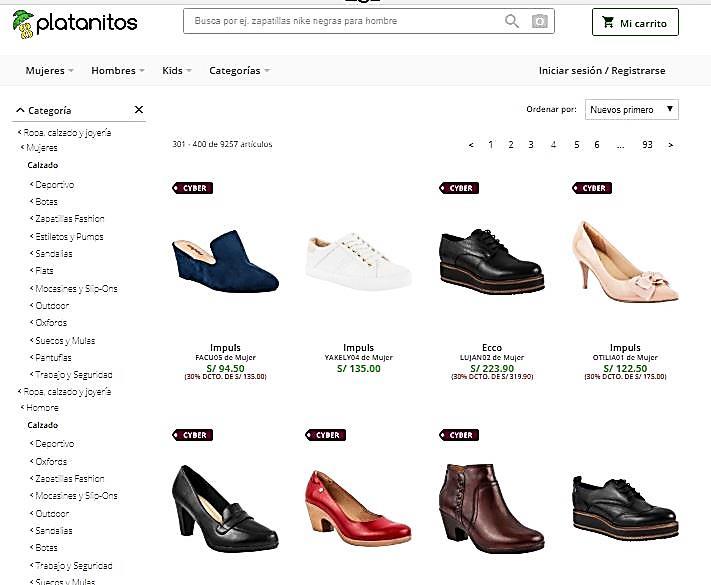Open pink Impuls OTILIA01 heel image

[625, 261]
